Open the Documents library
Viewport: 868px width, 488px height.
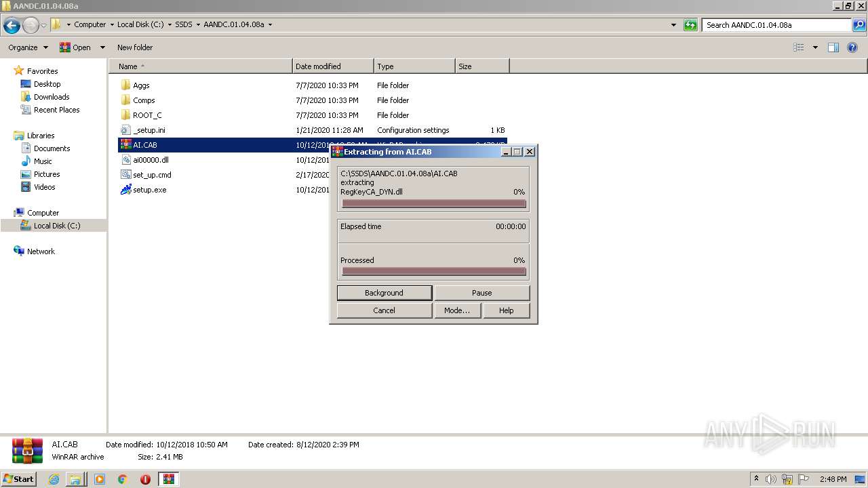[x=52, y=148]
